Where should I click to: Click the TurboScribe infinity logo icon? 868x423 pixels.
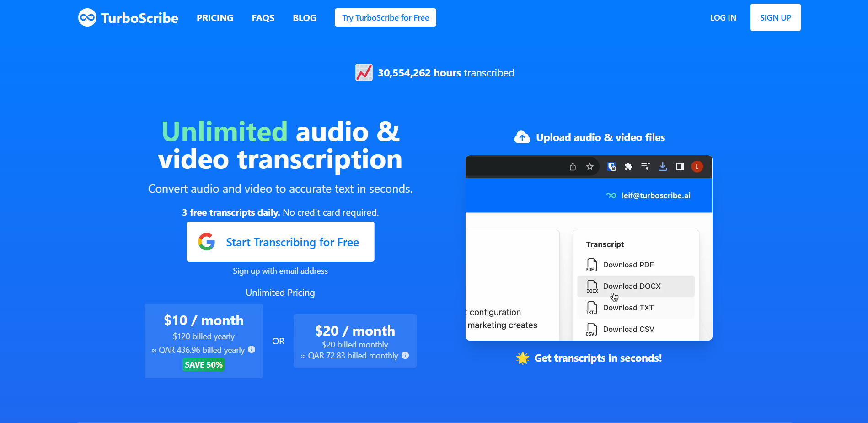click(x=87, y=17)
